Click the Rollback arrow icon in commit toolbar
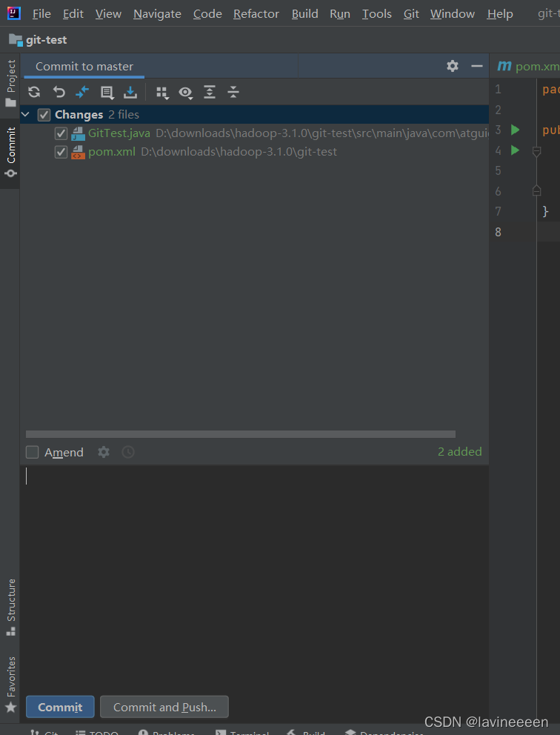The height and width of the screenshot is (735, 560). (x=59, y=92)
